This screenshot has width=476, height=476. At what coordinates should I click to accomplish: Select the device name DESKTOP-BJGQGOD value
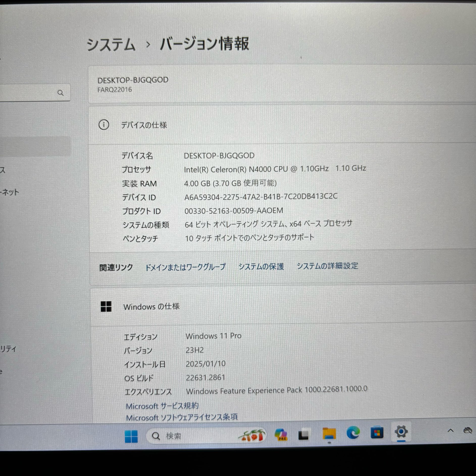(219, 156)
